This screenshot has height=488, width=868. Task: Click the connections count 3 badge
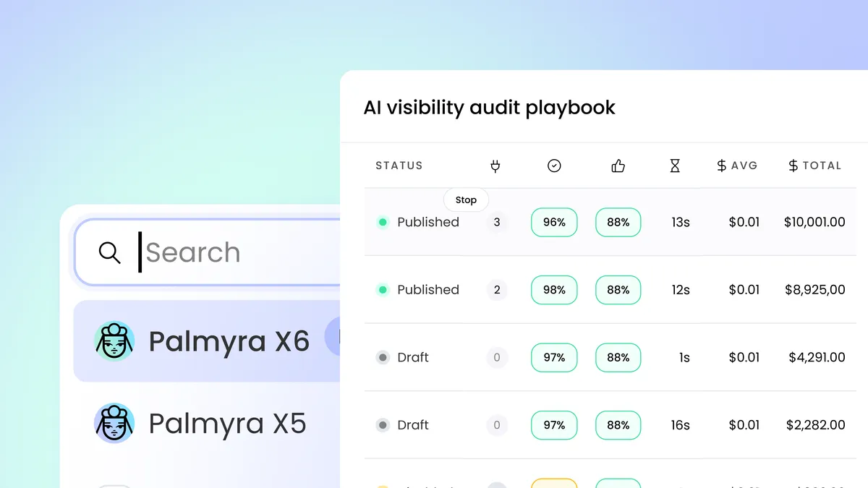point(497,222)
